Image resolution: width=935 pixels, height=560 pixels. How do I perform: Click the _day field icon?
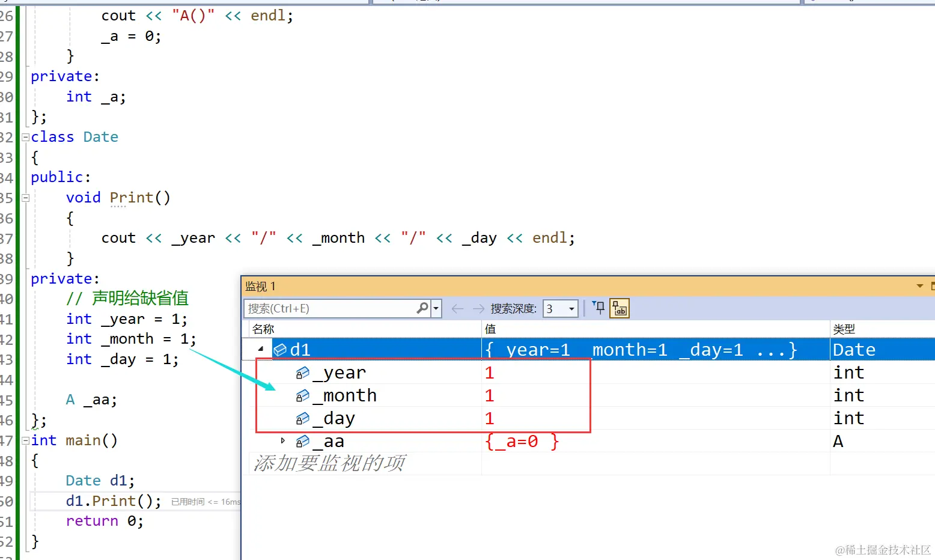[x=303, y=419]
